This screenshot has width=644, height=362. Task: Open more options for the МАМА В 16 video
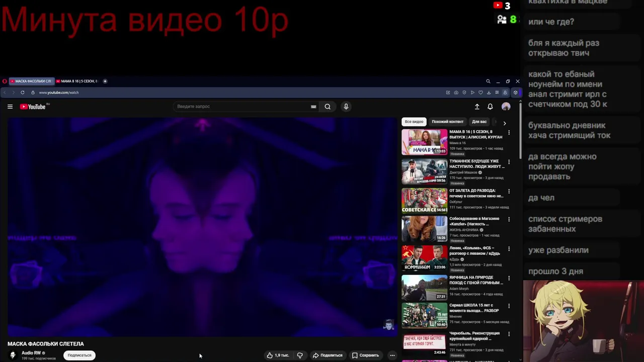coord(509,133)
